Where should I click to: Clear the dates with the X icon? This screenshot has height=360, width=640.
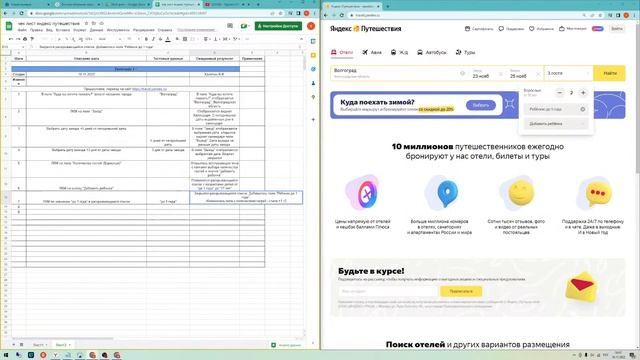[x=538, y=74]
